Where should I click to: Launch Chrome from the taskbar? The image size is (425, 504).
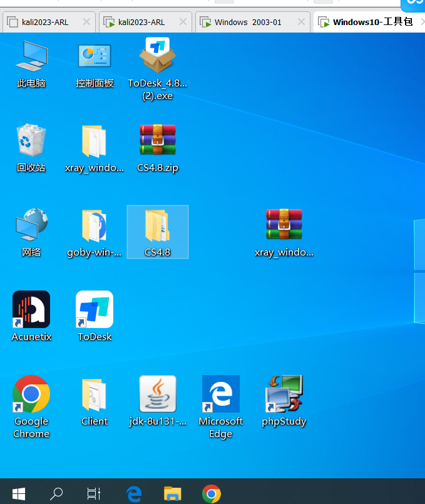[x=212, y=494]
